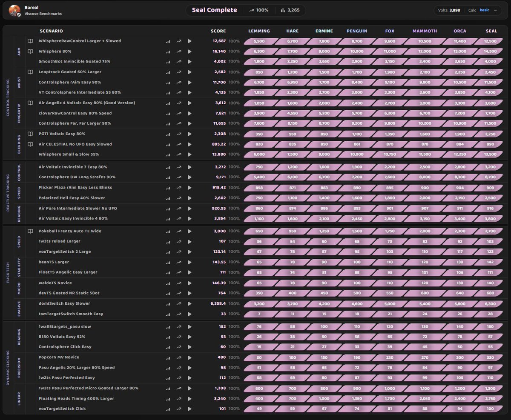Show leaderboard bars for beanTS Larger
The width and height of the screenshot is (511, 420).
point(168,262)
